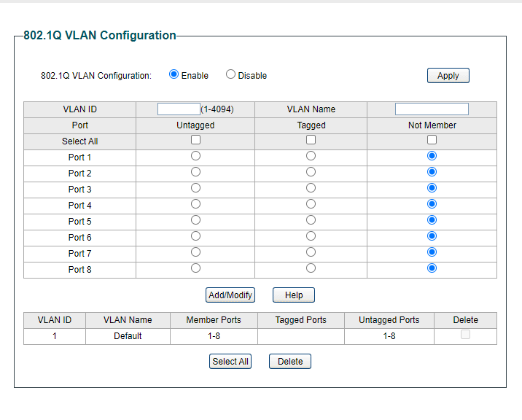
Task: Open the Help button
Action: coord(293,295)
